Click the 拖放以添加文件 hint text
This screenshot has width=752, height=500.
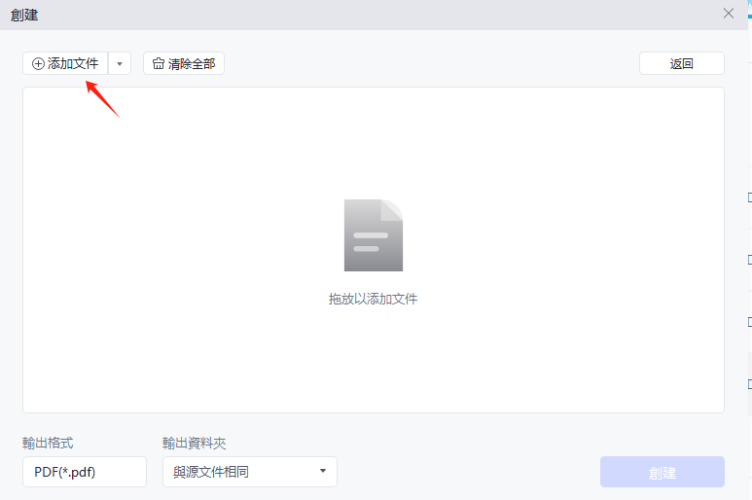(x=373, y=299)
